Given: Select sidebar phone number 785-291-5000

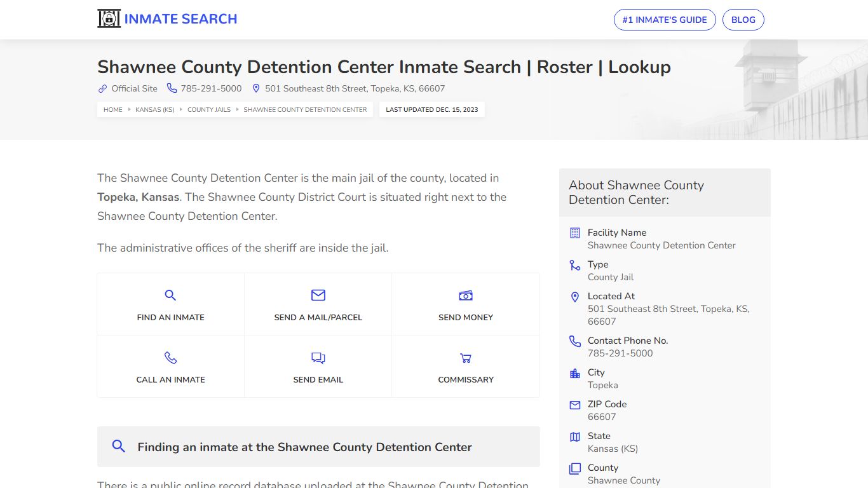Looking at the screenshot, I should 620,353.
